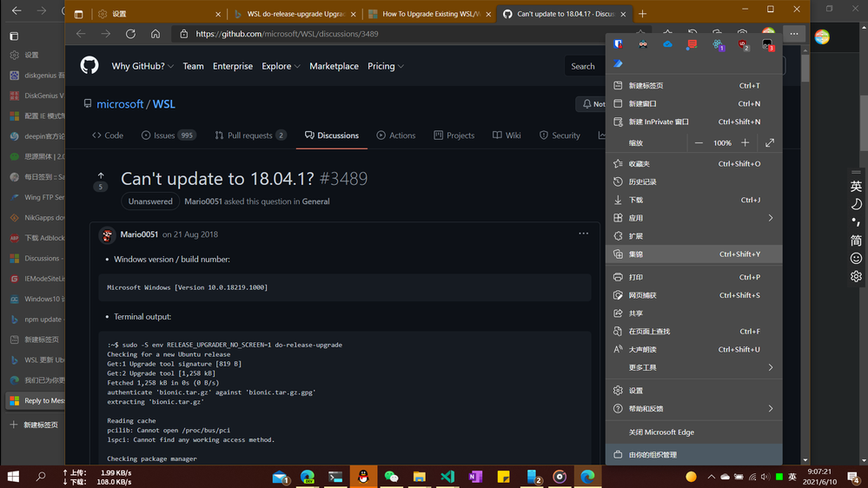Screen dimensions: 868x488
Task: Open the Edge settings and more ellipsis button
Action: pos(794,34)
